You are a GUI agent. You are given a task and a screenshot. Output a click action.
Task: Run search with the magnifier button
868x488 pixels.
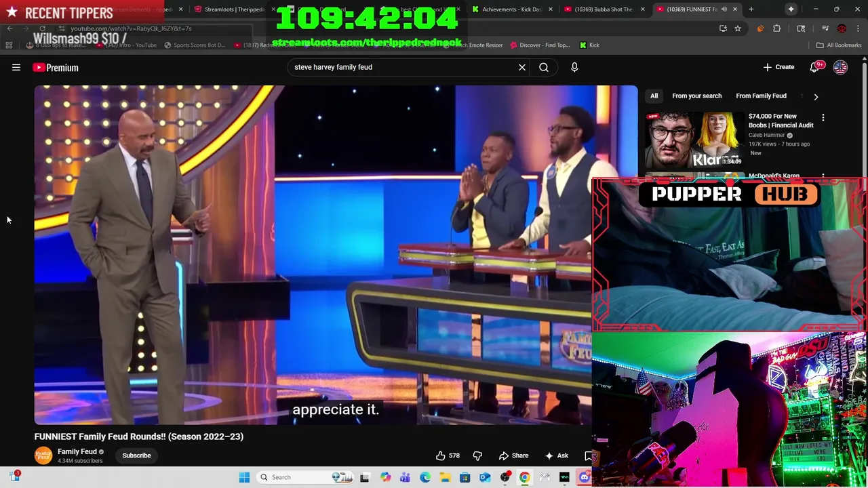click(544, 67)
